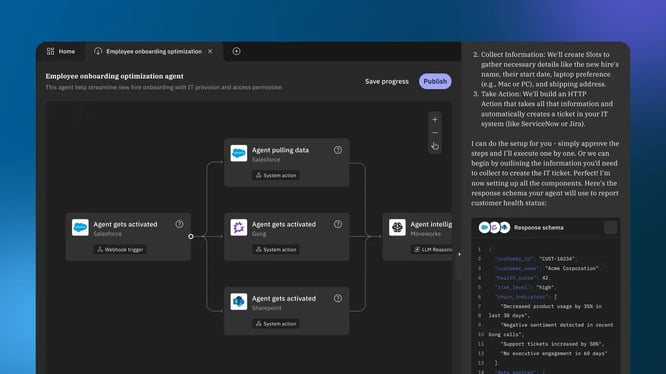Add a new tab with plus icon

[236, 51]
